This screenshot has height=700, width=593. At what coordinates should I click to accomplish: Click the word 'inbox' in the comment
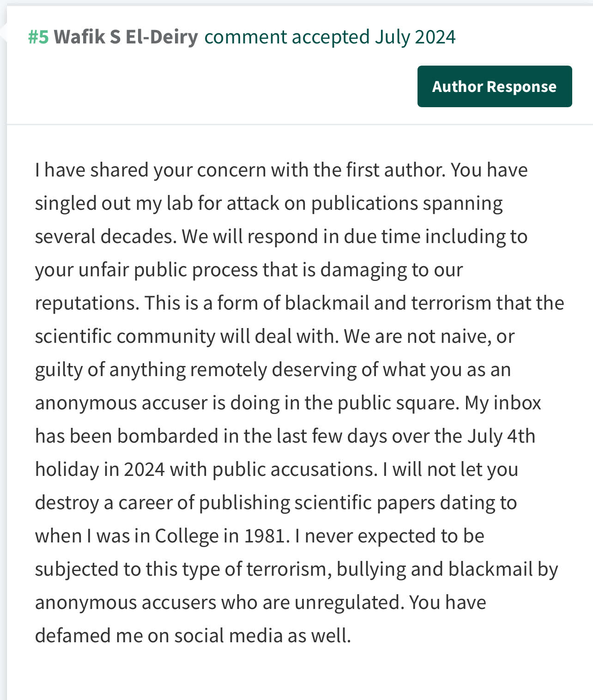(517, 403)
